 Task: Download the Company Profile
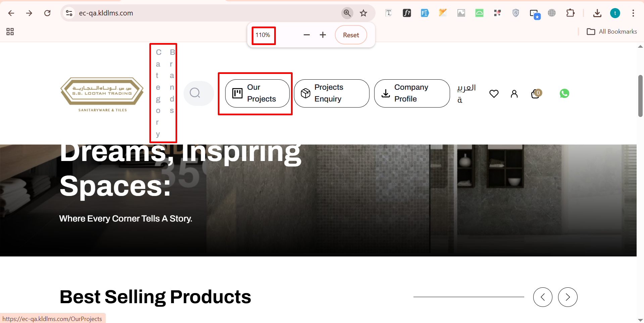pos(411,93)
